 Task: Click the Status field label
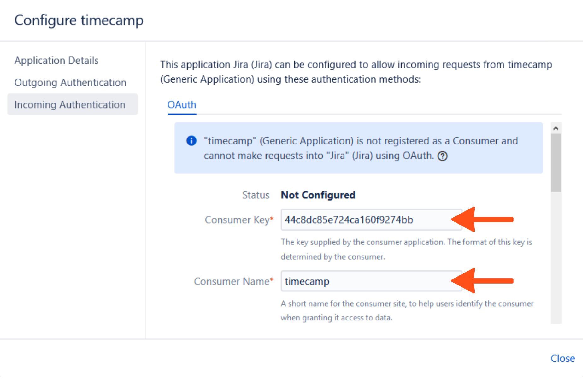click(x=256, y=195)
